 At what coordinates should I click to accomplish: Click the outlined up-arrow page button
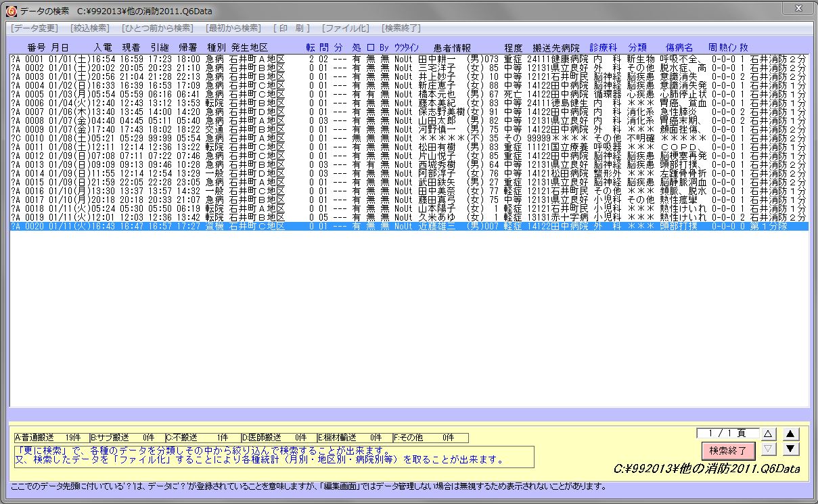click(x=768, y=434)
